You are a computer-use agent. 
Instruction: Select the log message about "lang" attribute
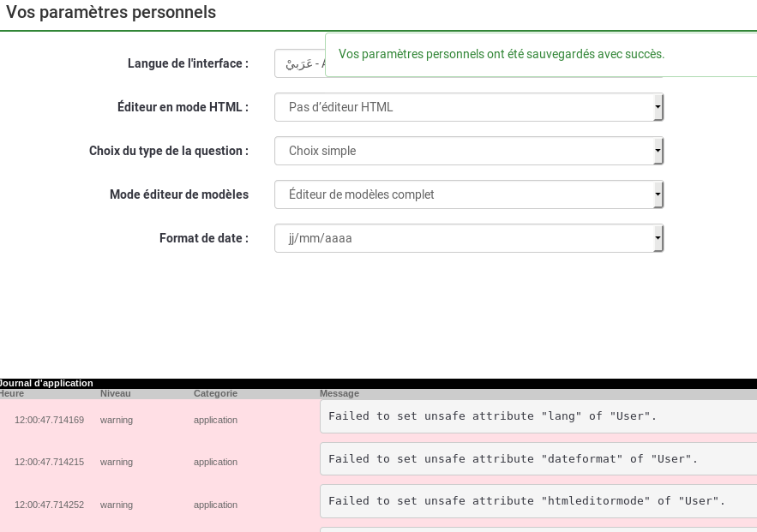[492, 416]
